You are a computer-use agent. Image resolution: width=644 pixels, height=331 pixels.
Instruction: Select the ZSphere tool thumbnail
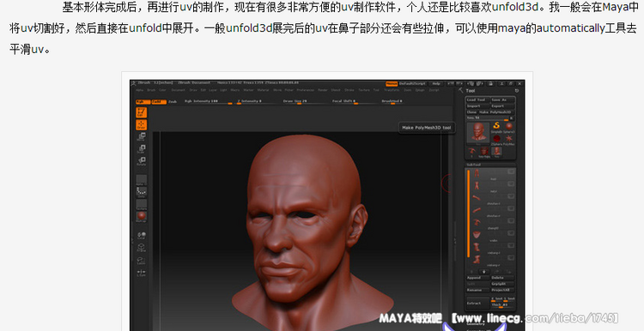(496, 139)
